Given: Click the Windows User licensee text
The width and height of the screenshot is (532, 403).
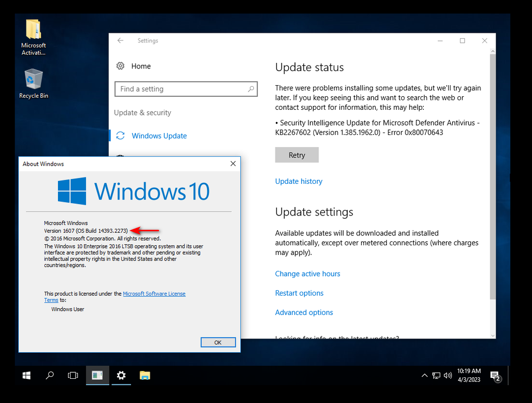Looking at the screenshot, I should [x=68, y=309].
